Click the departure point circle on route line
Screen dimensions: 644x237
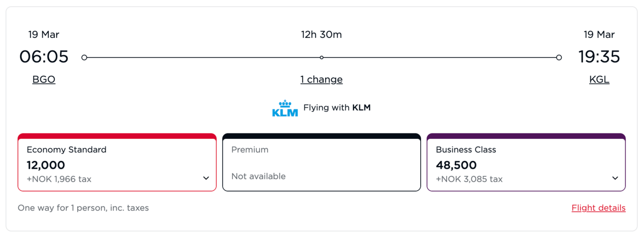pyautogui.click(x=84, y=58)
